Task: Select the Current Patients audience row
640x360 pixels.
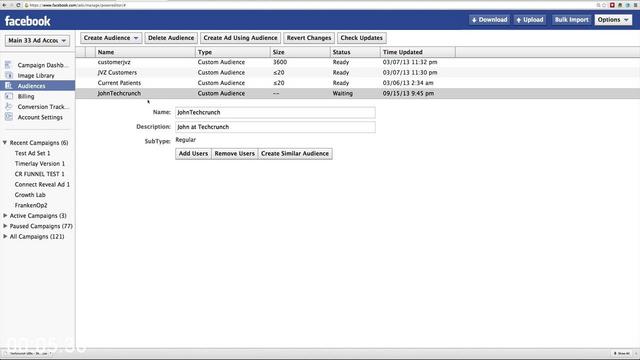Action: [x=358, y=83]
